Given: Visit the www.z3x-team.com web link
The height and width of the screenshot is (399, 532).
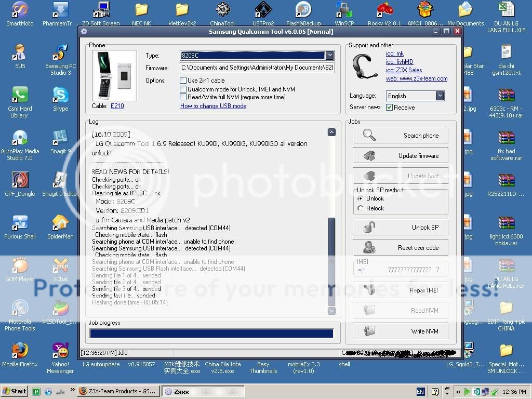Looking at the screenshot, I should click(417, 78).
